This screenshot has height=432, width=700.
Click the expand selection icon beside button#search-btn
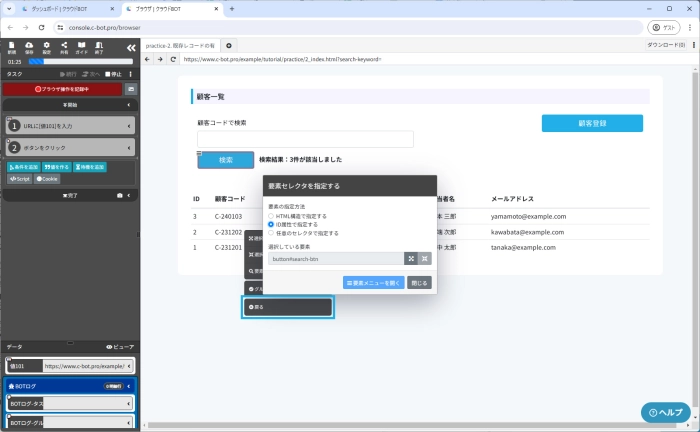pyautogui.click(x=410, y=258)
